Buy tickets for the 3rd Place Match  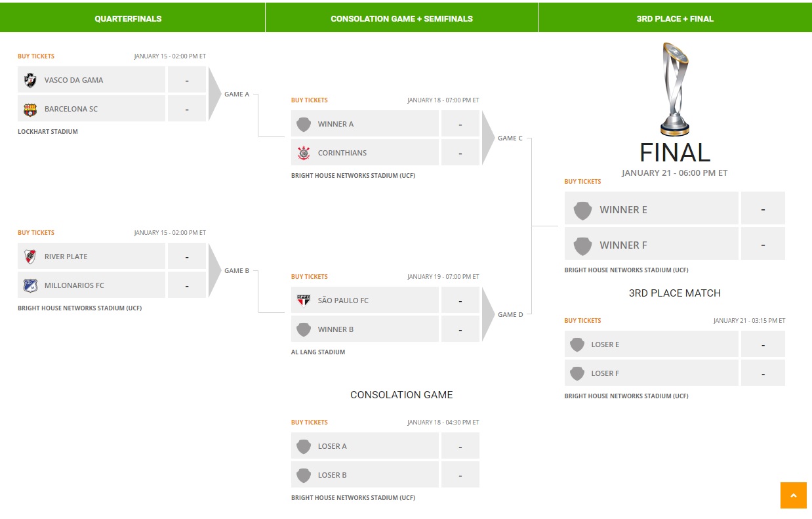coord(582,321)
